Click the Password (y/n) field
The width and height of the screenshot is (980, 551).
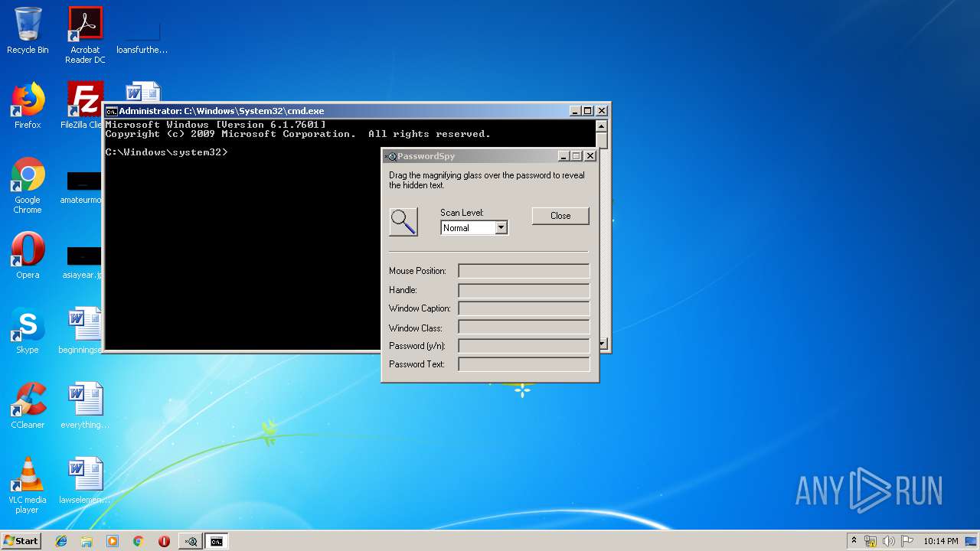pyautogui.click(x=524, y=346)
